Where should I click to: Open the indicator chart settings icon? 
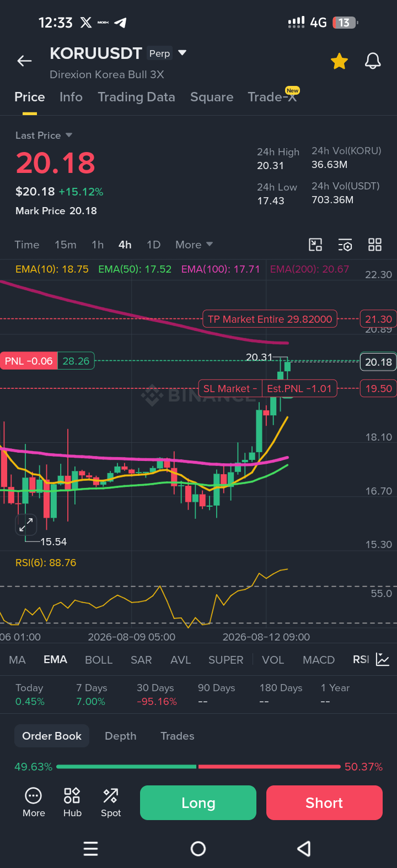[383, 659]
